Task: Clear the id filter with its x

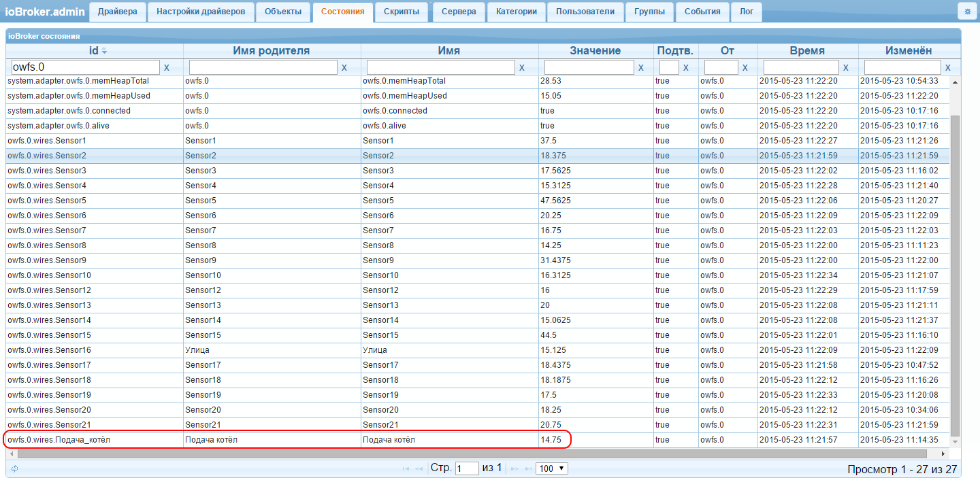Action: tap(167, 67)
